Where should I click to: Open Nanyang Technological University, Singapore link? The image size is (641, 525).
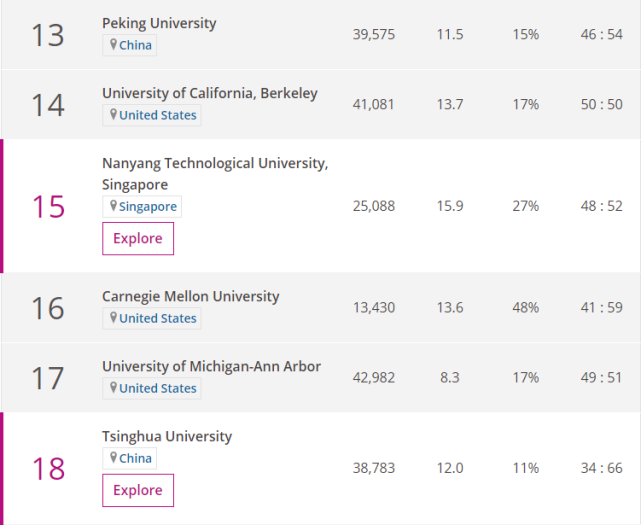coord(214,163)
